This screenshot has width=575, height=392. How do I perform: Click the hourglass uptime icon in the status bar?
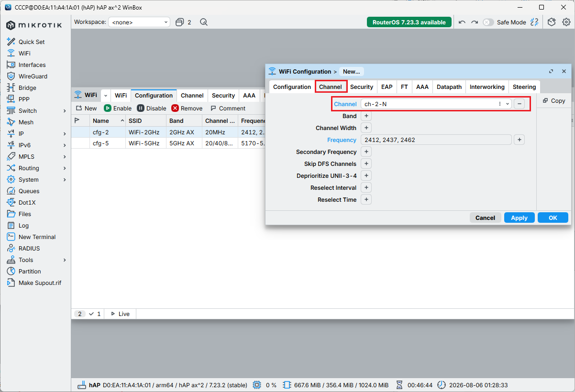tap(399, 385)
